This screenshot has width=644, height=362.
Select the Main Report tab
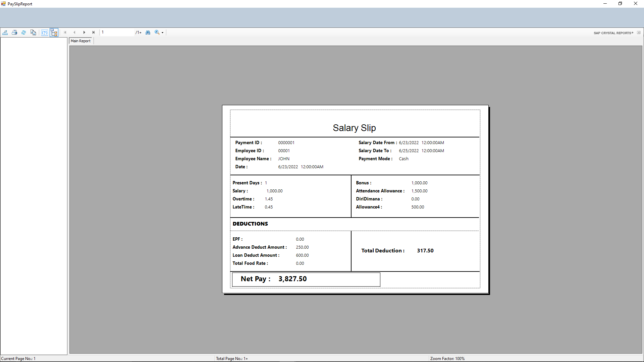(x=80, y=41)
